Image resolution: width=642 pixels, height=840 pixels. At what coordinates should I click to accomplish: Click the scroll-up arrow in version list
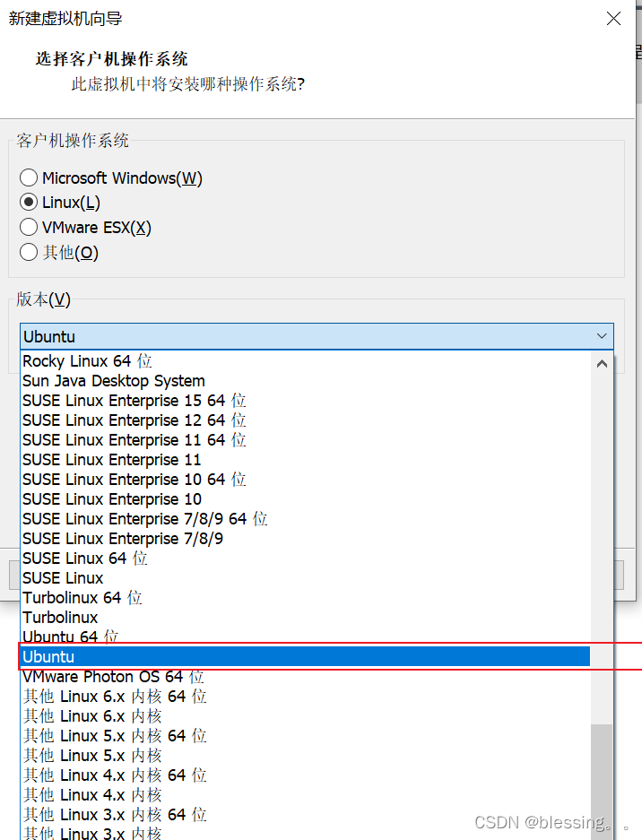coord(602,364)
